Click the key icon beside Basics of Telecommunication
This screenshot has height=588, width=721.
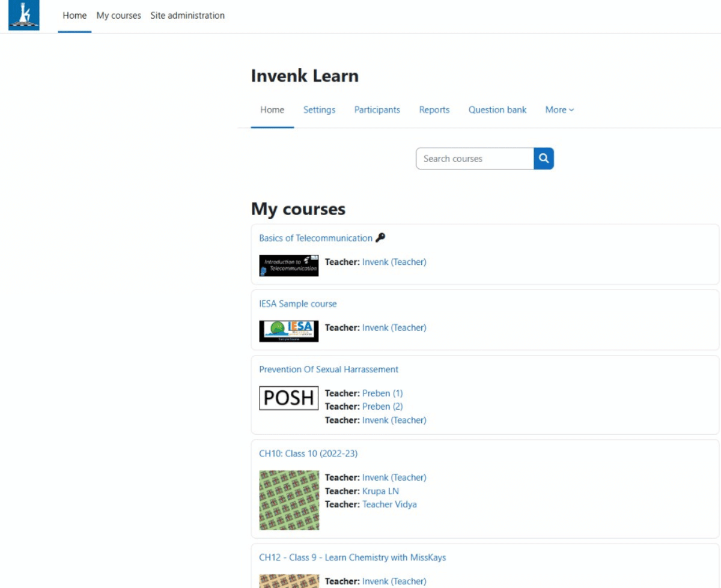click(x=380, y=238)
